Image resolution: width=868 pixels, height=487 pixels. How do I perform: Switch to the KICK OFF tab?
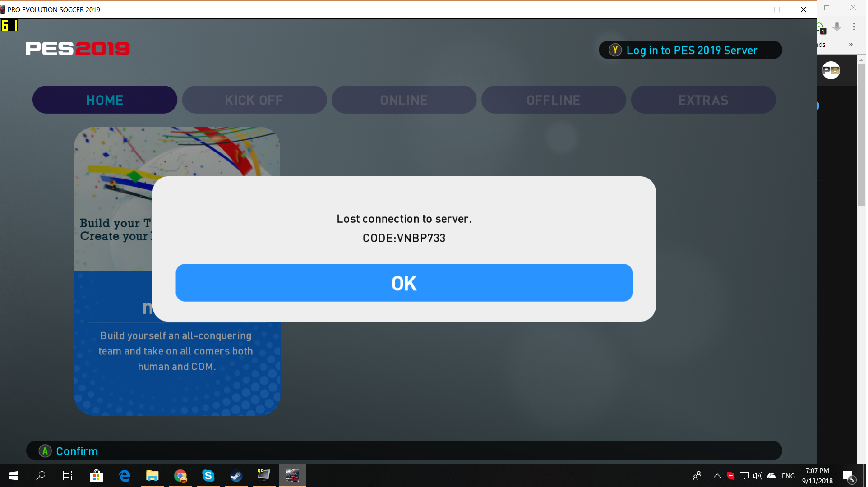click(x=254, y=100)
